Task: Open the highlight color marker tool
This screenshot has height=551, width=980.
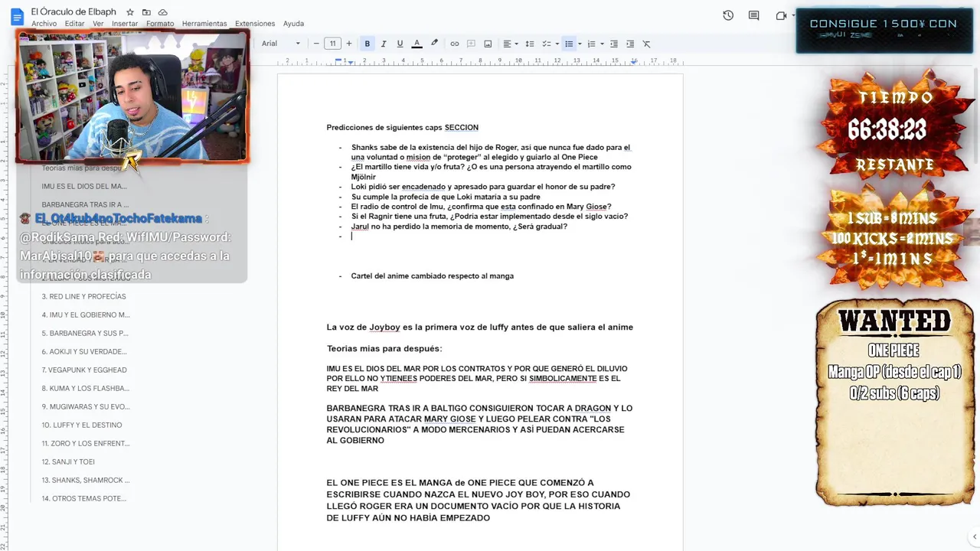Action: 434,44
